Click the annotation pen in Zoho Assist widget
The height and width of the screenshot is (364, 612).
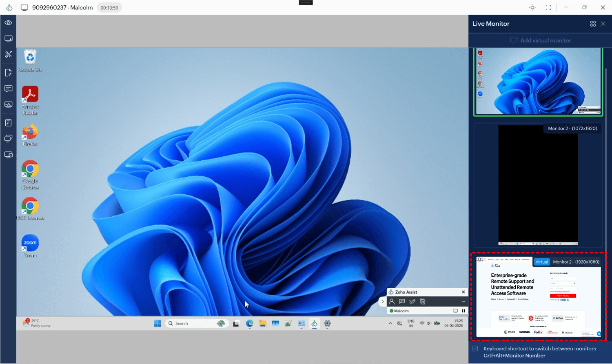[x=412, y=302]
